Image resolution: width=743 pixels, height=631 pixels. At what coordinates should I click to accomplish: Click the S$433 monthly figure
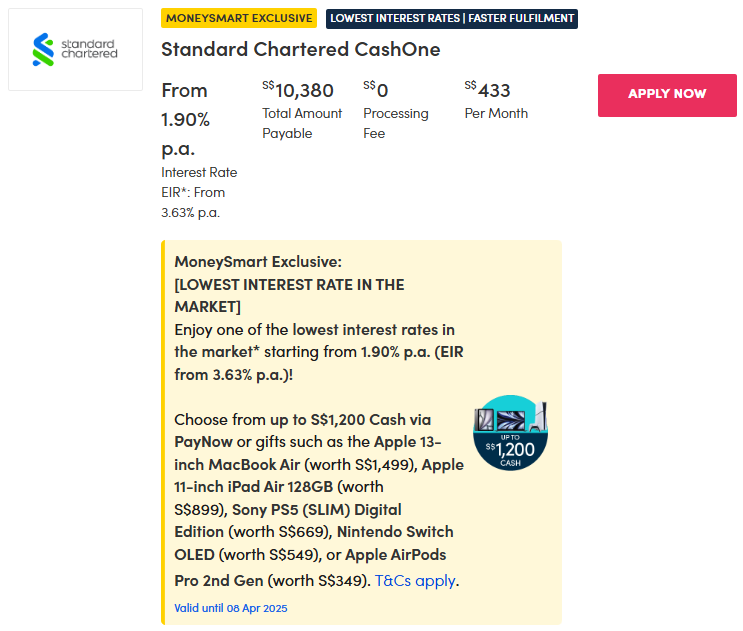click(488, 91)
